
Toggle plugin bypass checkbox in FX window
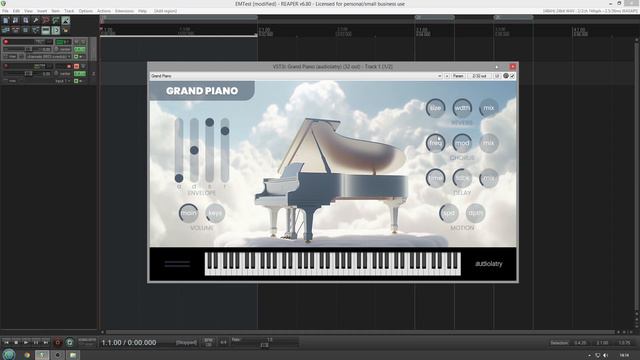click(x=512, y=76)
